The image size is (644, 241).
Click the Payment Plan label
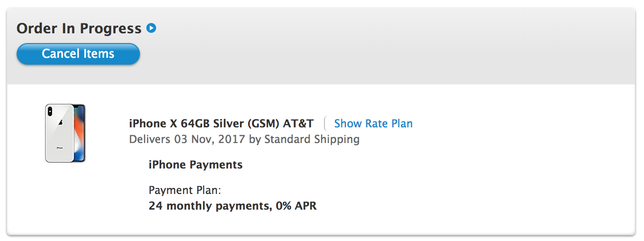(185, 190)
